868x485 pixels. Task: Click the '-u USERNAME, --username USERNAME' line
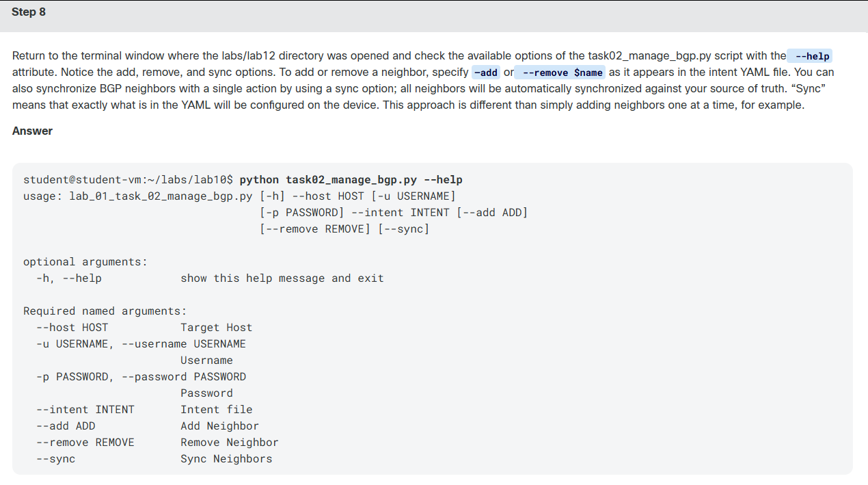pyautogui.click(x=141, y=344)
